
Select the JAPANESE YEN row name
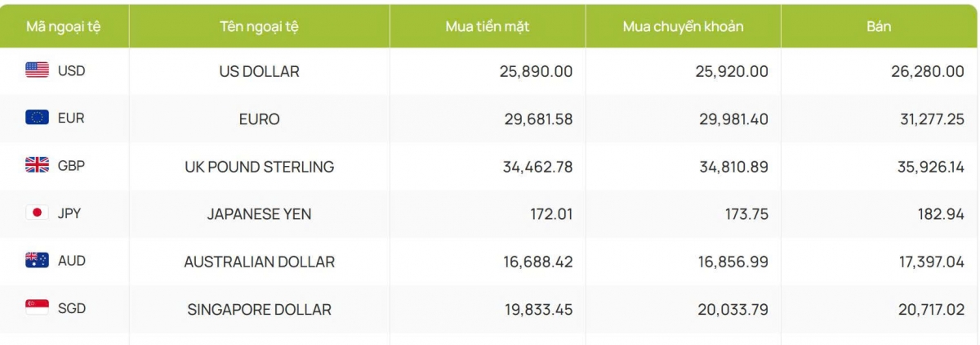(259, 214)
